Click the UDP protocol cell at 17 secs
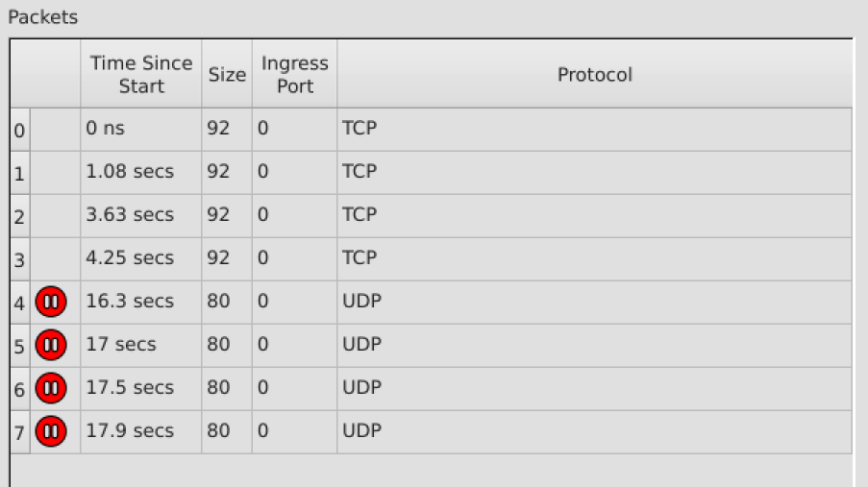Screen dimensions: 868x487 [x=594, y=345]
